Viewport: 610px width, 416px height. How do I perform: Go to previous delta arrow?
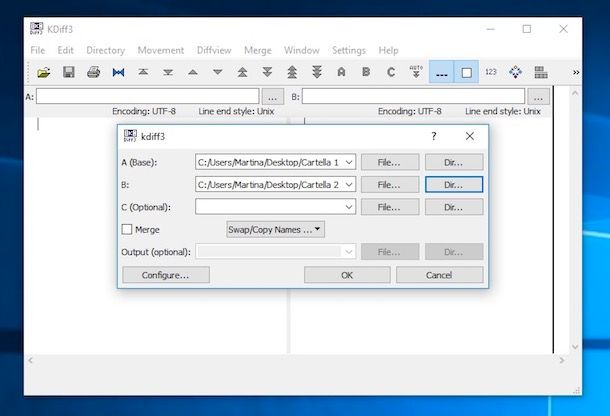coord(193,72)
